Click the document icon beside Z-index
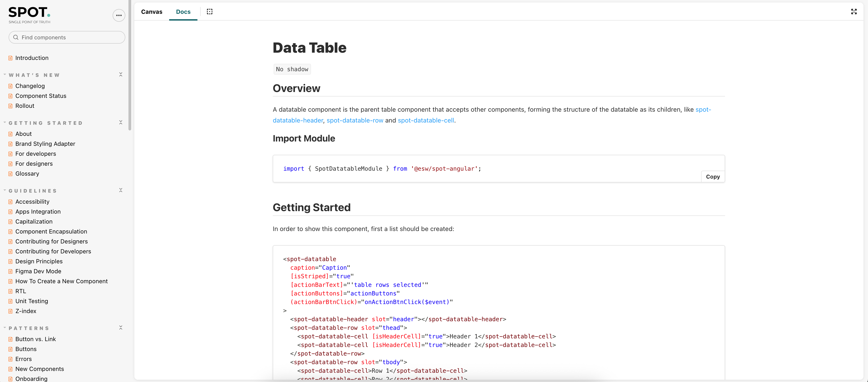Screen dimensions: 868x382 click(10, 311)
